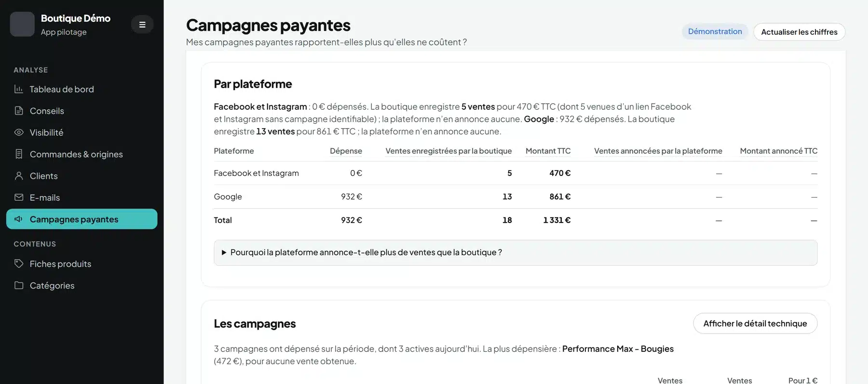Click the Facebook et Instagram table row label

pos(257,173)
